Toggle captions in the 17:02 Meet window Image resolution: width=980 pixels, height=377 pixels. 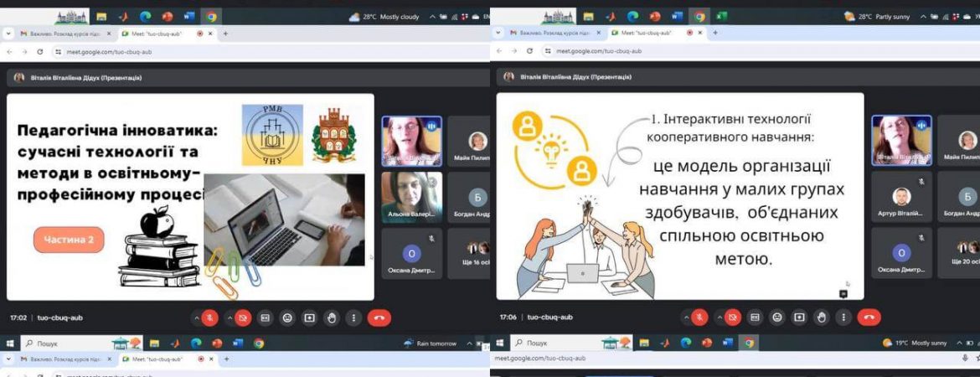[x=265, y=318]
